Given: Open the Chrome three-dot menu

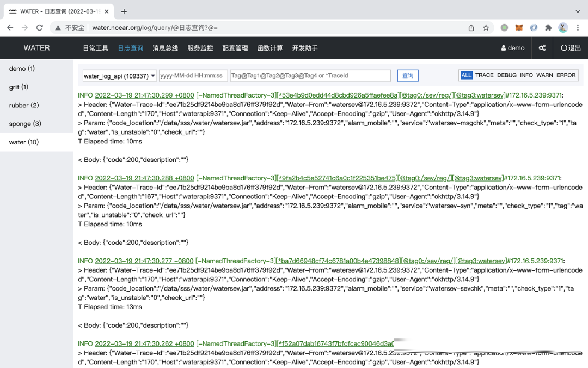Looking at the screenshot, I should pos(577,28).
